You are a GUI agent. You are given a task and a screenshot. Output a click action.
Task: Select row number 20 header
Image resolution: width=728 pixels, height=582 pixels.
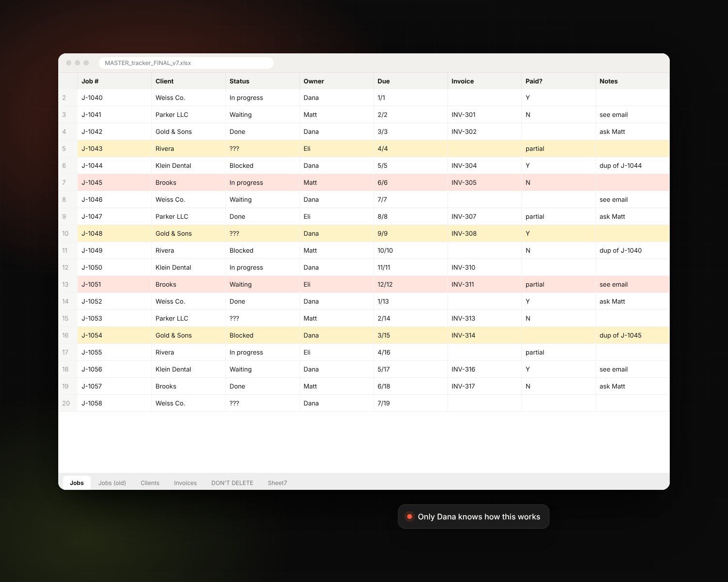click(68, 403)
